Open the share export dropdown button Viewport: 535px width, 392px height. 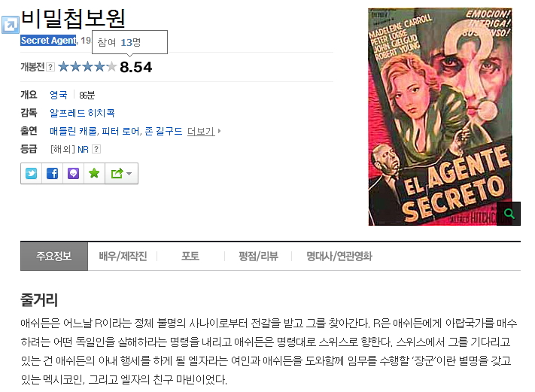coord(121,173)
